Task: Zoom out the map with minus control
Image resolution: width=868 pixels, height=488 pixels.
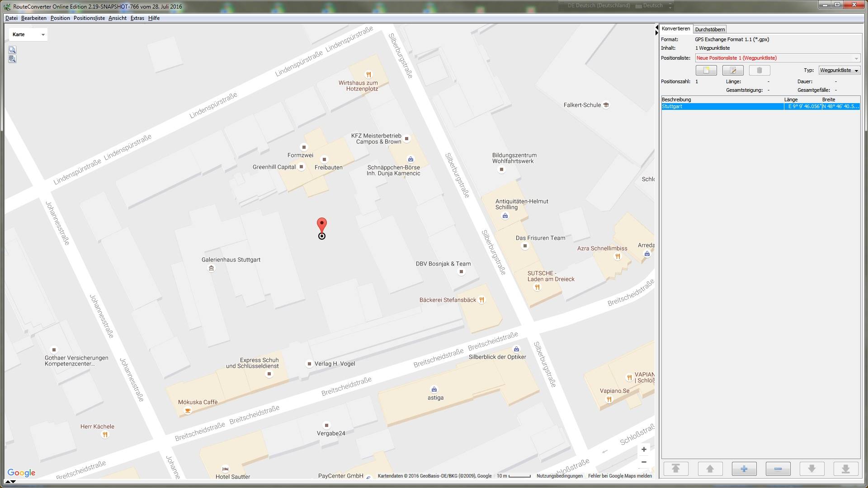Action: (644, 462)
